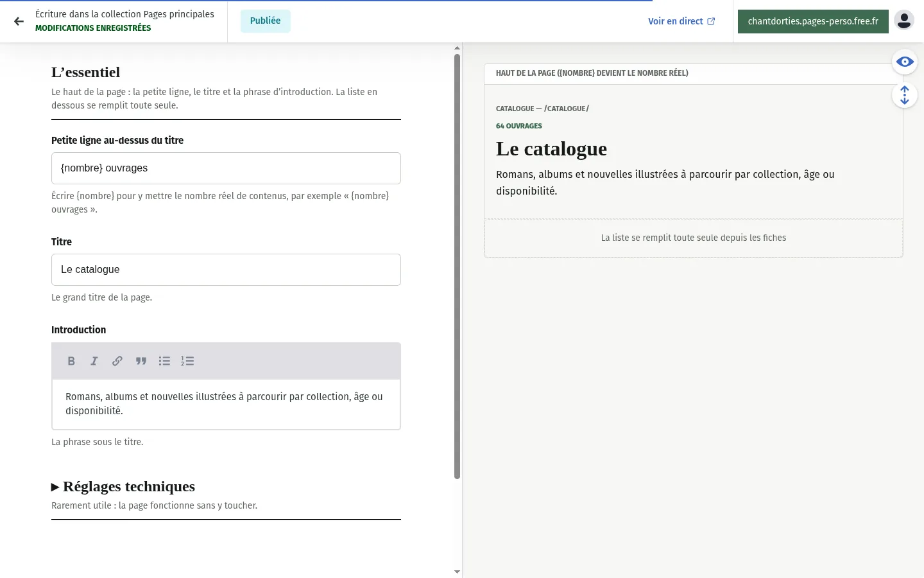Click inside the Introduction text area

(226, 404)
